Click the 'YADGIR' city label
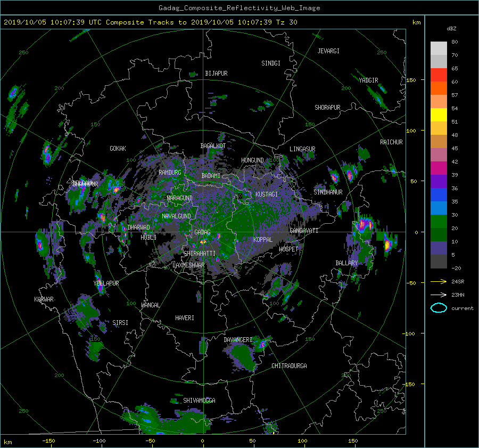479x448 pixels. pyautogui.click(x=368, y=80)
